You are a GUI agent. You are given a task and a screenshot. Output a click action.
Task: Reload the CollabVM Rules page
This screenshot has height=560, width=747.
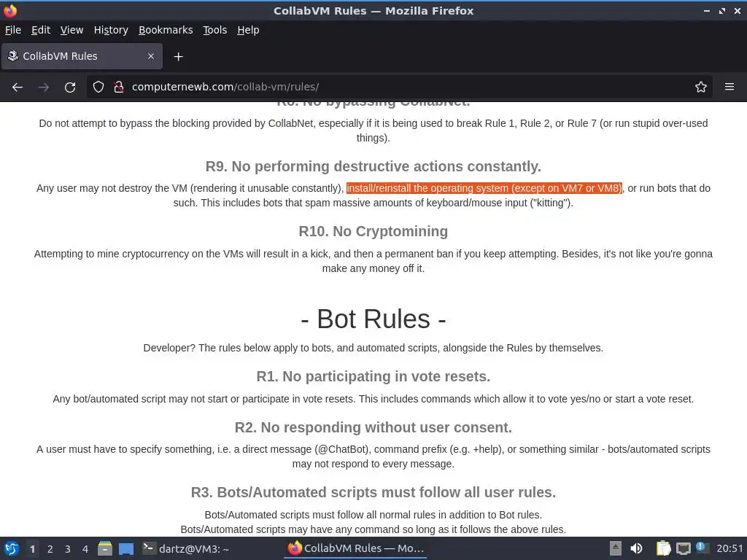pyautogui.click(x=70, y=87)
